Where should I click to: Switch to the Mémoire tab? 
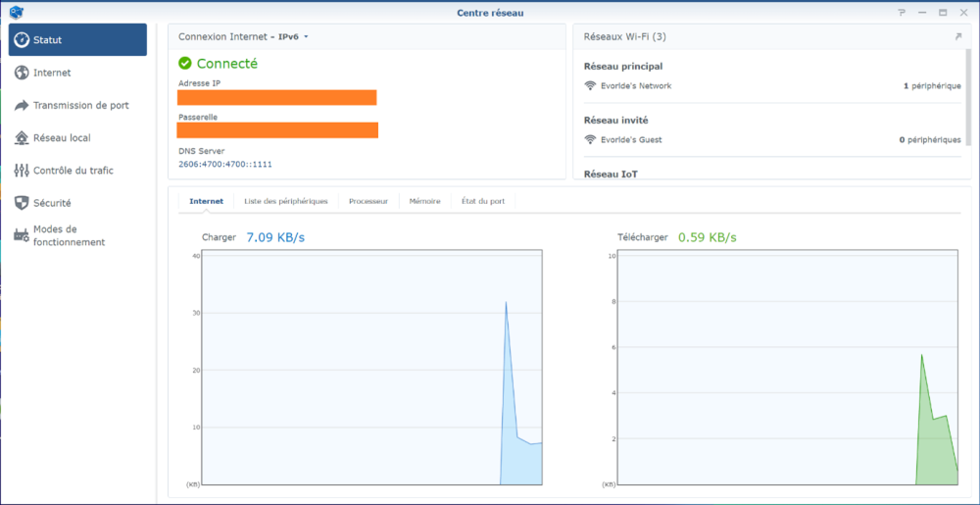(x=425, y=201)
